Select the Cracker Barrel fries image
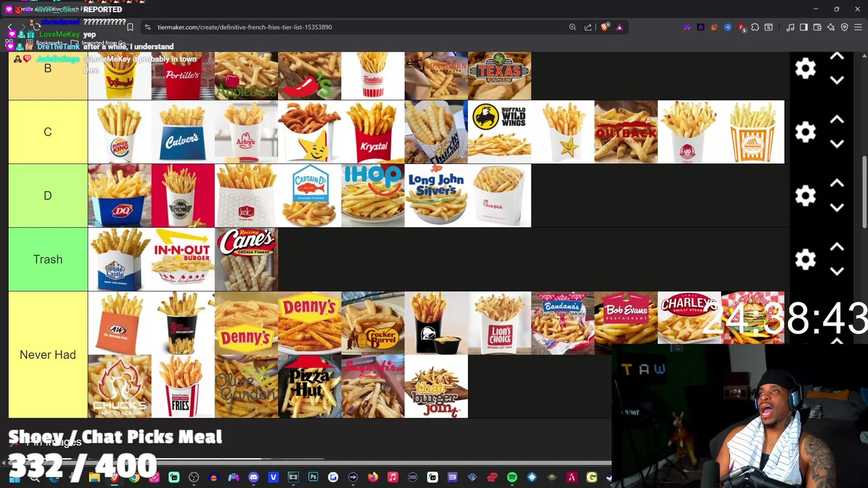This screenshot has width=868, height=488. point(373,323)
